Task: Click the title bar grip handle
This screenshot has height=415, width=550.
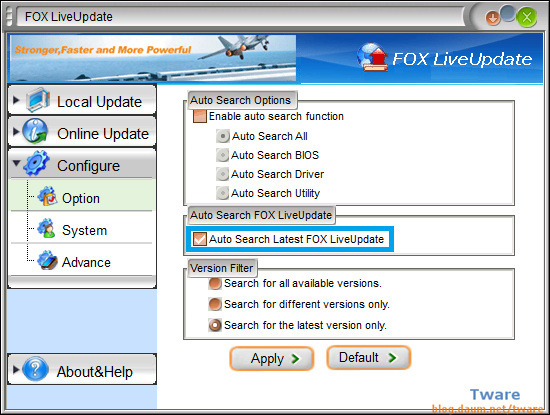Action: click(x=9, y=16)
